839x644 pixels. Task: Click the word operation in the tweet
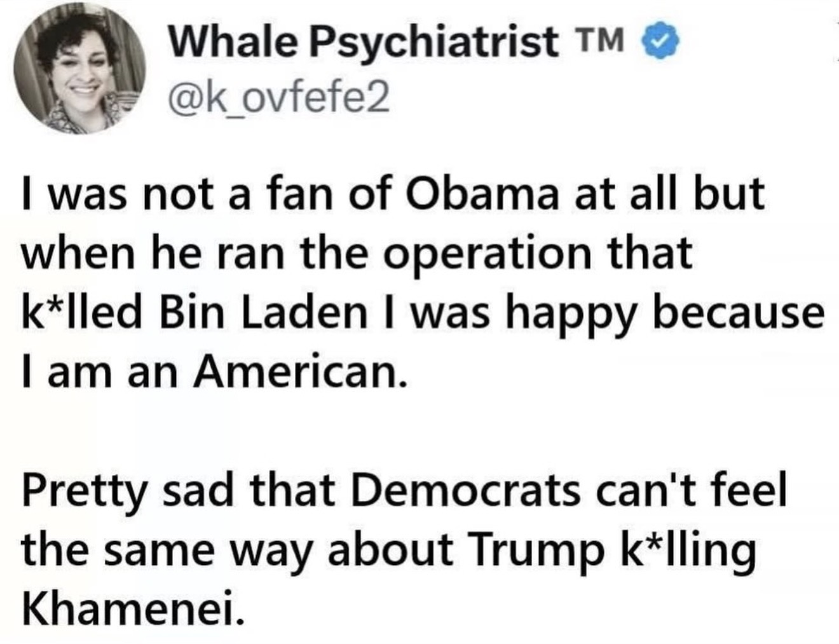coord(475,253)
